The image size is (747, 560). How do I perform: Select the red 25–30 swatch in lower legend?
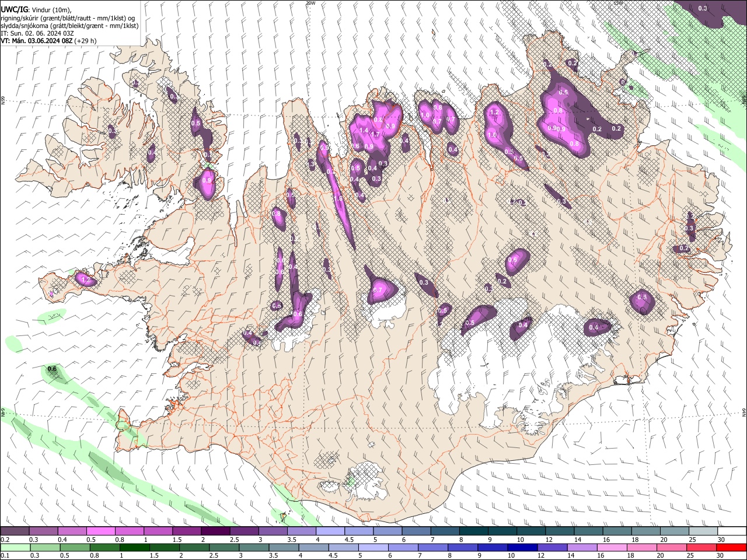(x=702, y=548)
